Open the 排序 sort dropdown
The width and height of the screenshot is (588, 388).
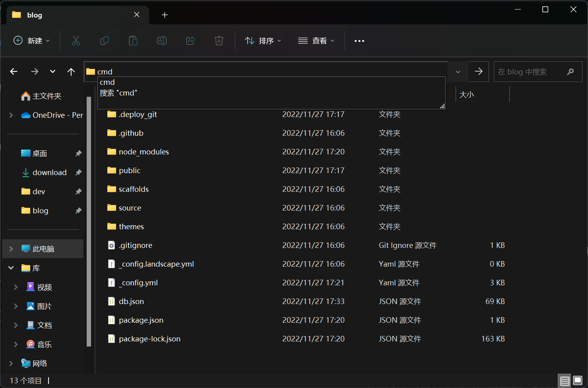[x=263, y=41]
